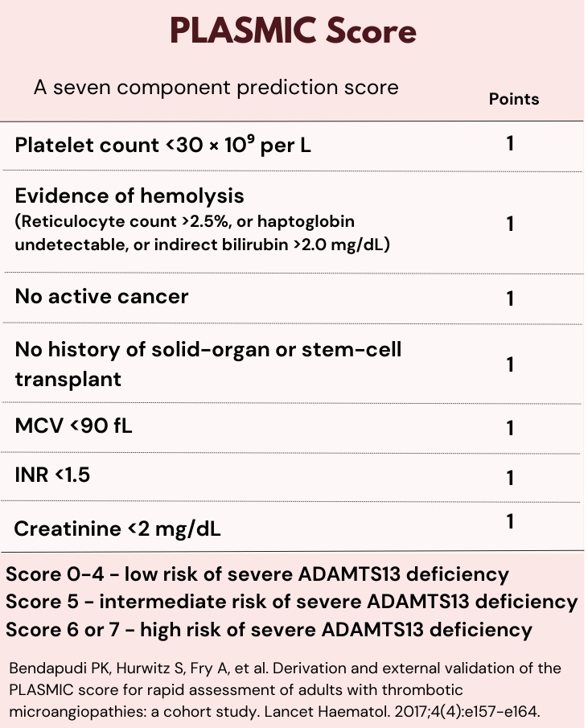This screenshot has width=588, height=728.
Task: Click the MCV <90 fL row label
Action: (x=73, y=426)
